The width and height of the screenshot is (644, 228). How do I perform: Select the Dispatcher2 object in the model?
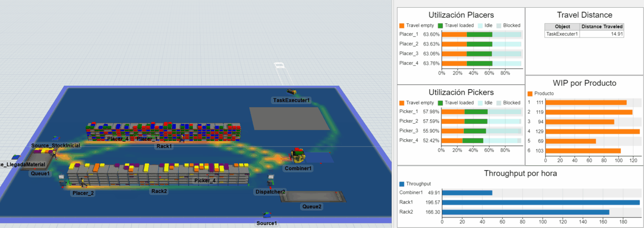click(x=271, y=180)
